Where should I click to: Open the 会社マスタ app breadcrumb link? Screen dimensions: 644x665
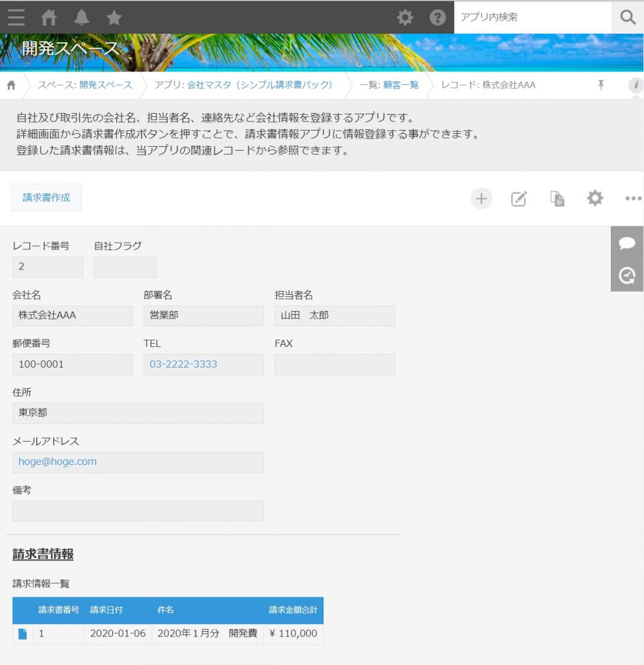pyautogui.click(x=260, y=85)
